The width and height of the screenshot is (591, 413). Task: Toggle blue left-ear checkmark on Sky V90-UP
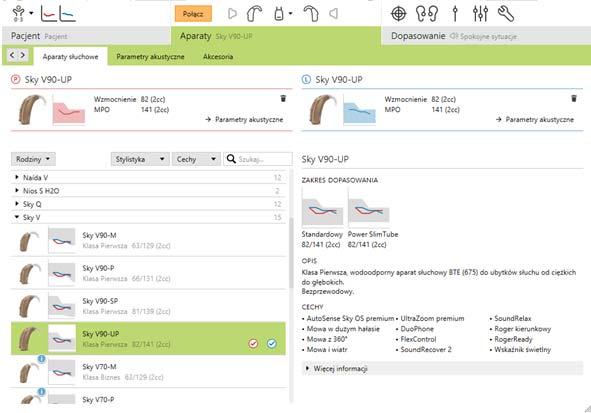(x=271, y=343)
